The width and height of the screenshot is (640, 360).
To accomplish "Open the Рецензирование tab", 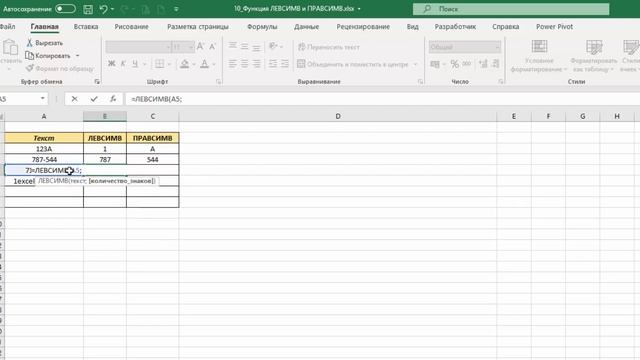I will [363, 27].
